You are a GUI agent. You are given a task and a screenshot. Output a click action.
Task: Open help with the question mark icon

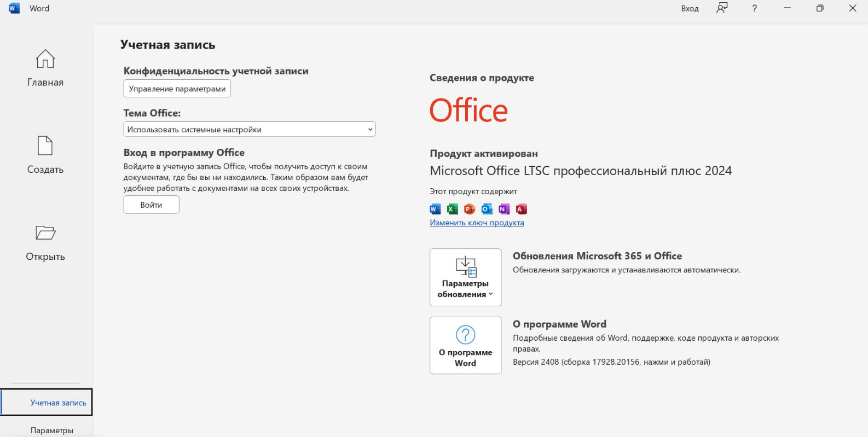(x=754, y=8)
